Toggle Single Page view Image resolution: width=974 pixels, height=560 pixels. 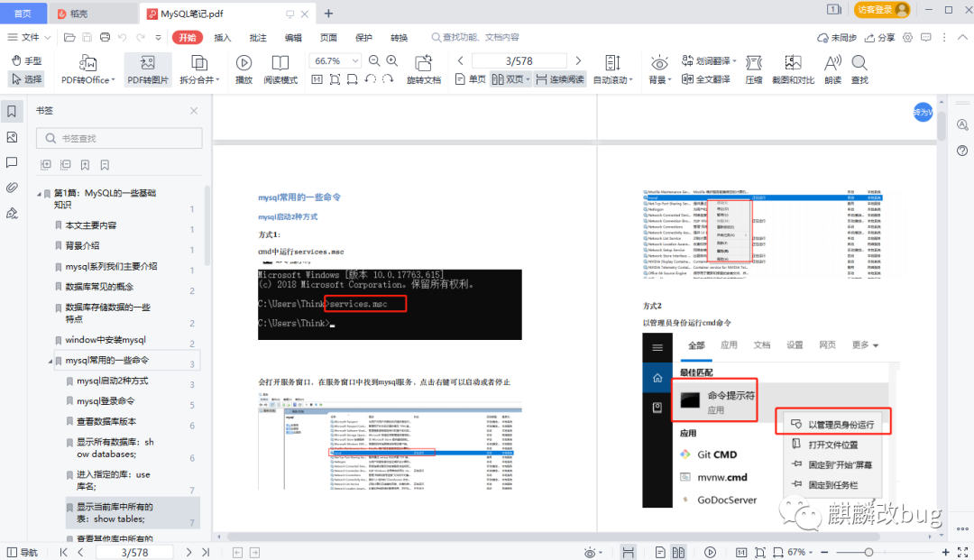(470, 78)
